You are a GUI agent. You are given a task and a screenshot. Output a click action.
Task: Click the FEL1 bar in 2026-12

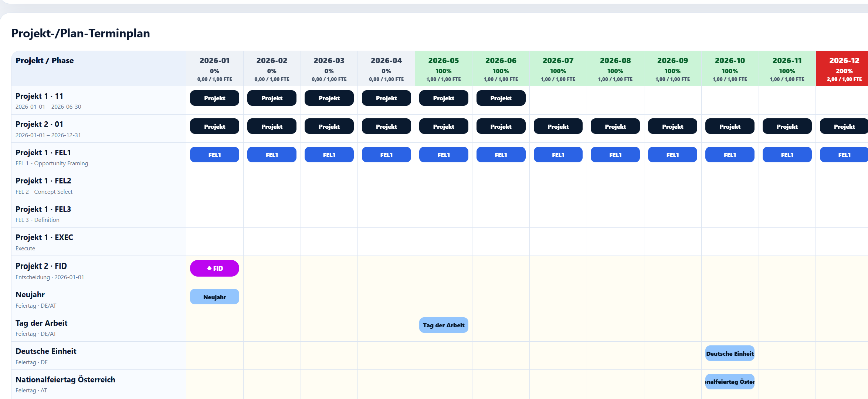tap(844, 155)
